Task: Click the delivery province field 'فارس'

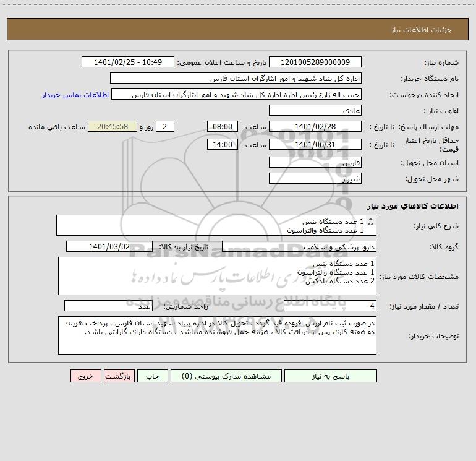Action: pyautogui.click(x=315, y=162)
